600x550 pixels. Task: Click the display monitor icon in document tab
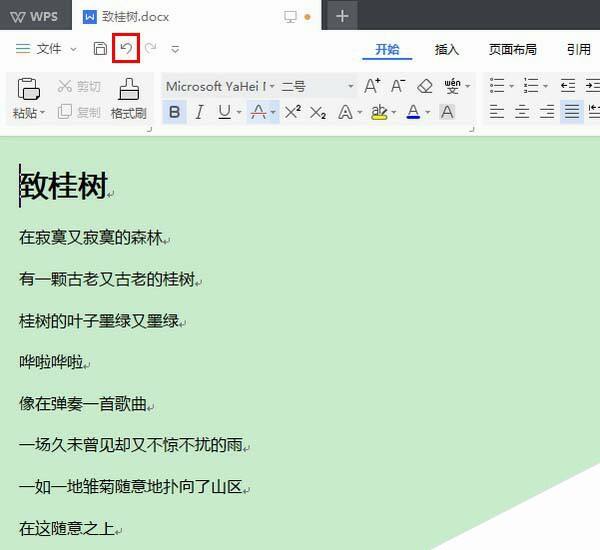[x=290, y=16]
